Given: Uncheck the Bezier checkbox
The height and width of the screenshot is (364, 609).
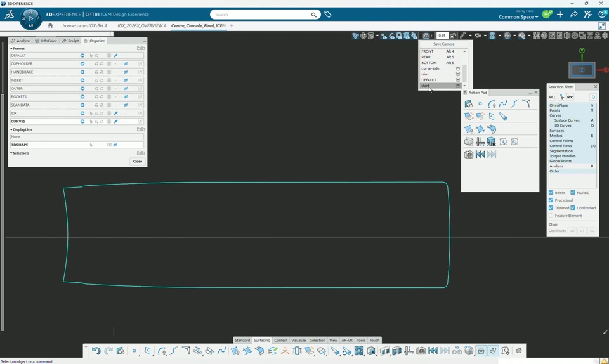Looking at the screenshot, I should 551,193.
